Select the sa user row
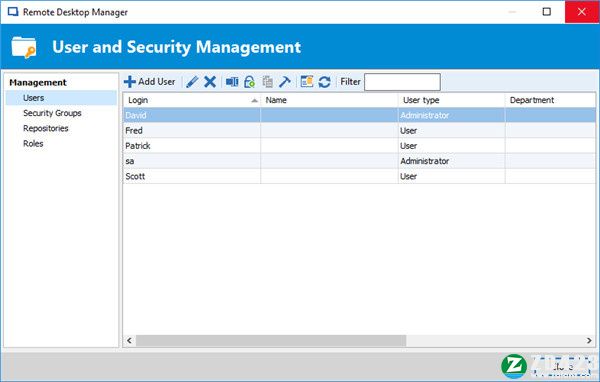This screenshot has height=382, width=600. click(359, 161)
